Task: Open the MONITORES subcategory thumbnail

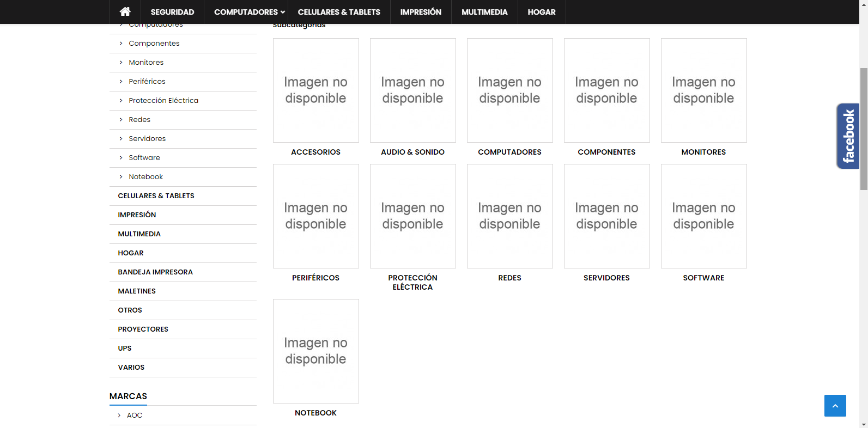Action: (704, 90)
